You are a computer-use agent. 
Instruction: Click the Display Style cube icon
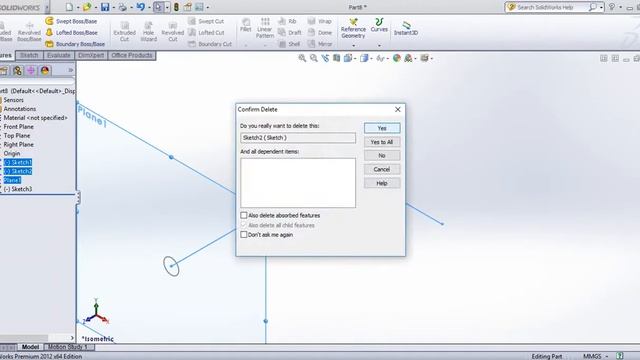point(364,58)
